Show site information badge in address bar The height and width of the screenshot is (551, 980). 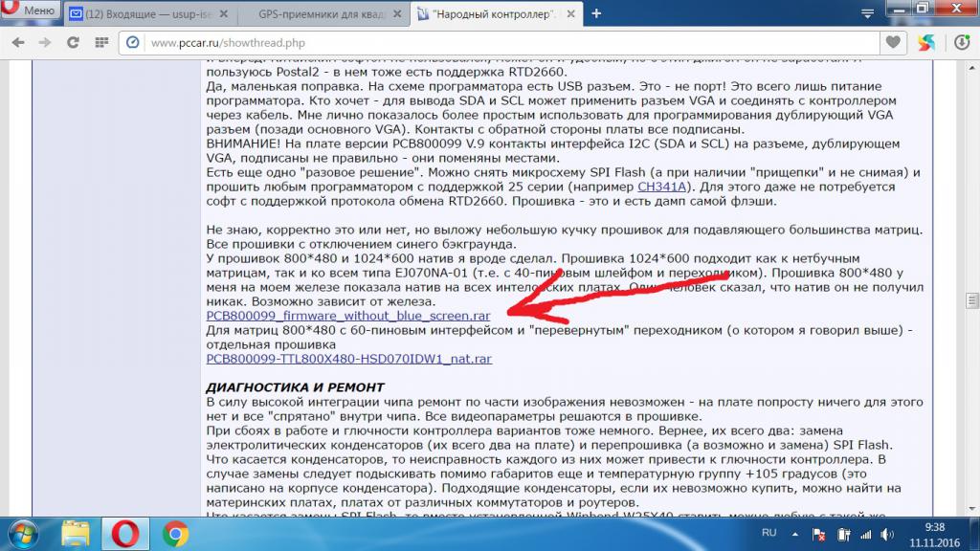click(x=132, y=42)
